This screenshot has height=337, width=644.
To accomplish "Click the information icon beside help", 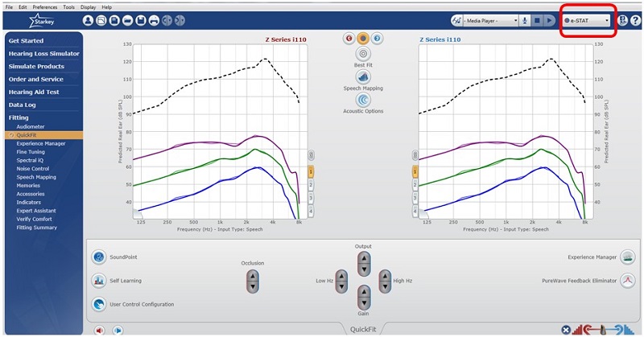I will 622,21.
